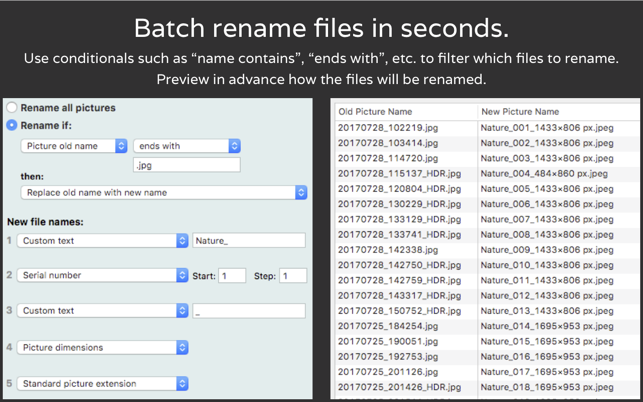Select old name 20170728_143317_HDR.jpg
The width and height of the screenshot is (643, 402).
coord(399,296)
